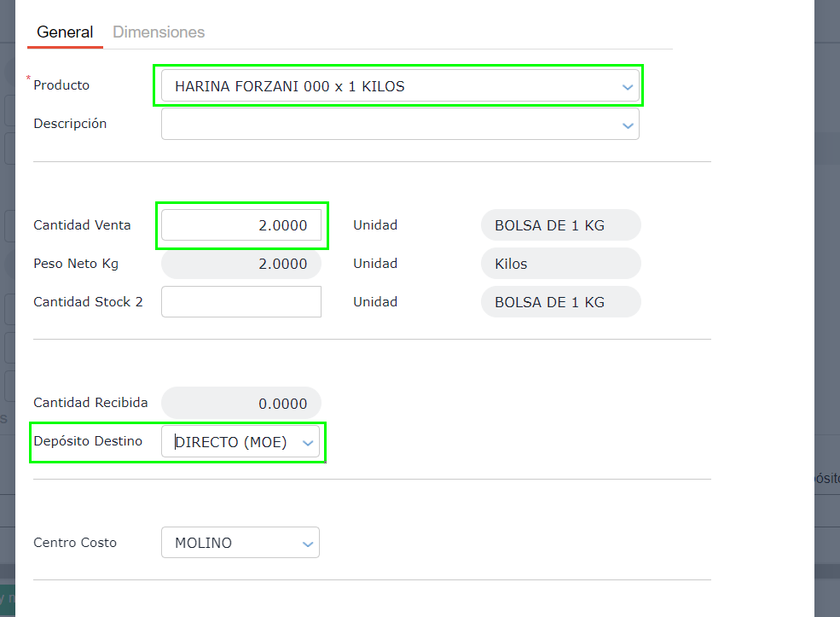Click the Producto field label

[x=61, y=85]
